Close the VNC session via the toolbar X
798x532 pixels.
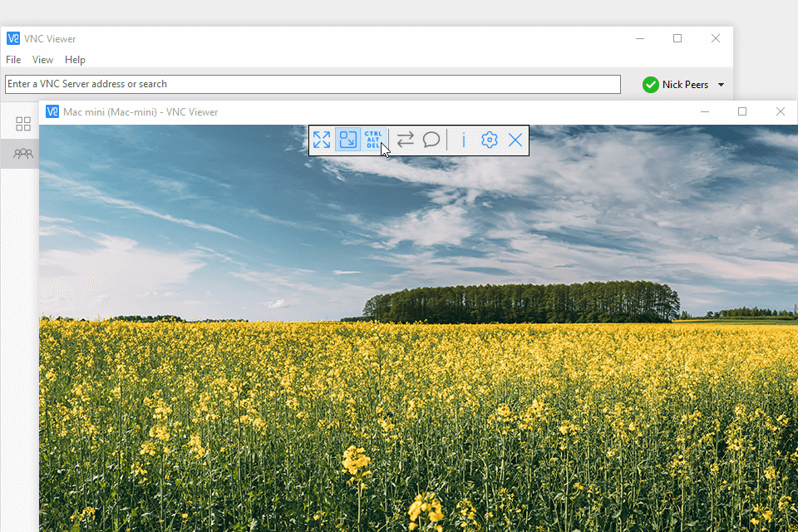click(x=515, y=140)
